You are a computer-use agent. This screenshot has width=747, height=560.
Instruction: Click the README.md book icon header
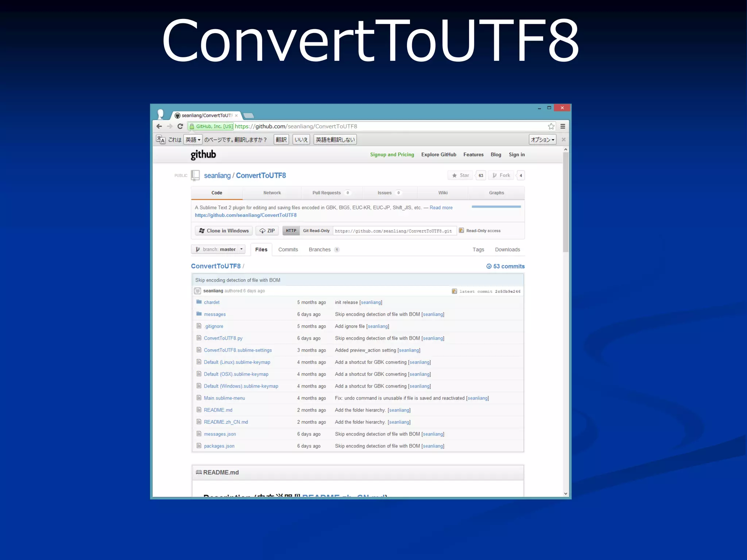[199, 472]
